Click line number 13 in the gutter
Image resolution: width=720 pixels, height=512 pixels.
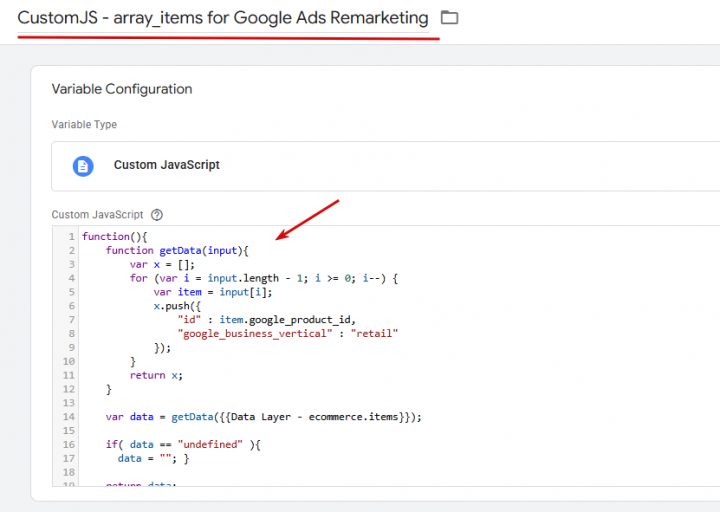(x=68, y=403)
